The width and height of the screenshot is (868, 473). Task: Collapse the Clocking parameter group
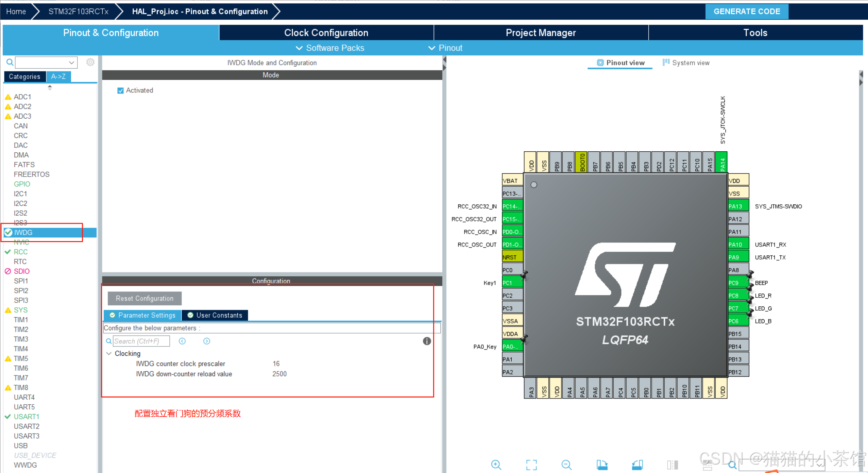coord(109,353)
